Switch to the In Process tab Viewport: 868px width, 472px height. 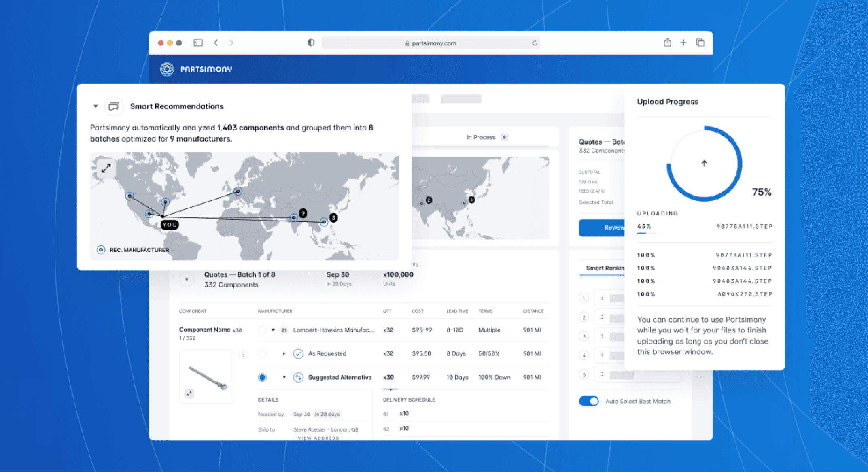point(481,137)
